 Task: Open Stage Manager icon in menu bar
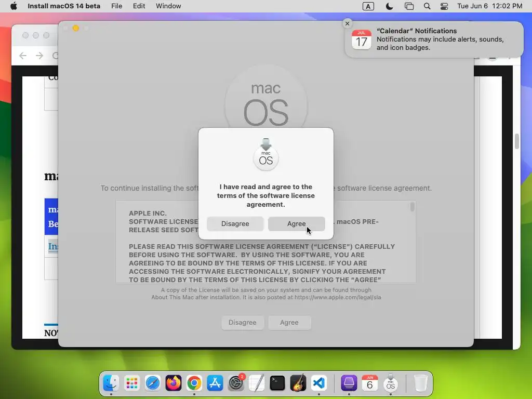coord(409,6)
